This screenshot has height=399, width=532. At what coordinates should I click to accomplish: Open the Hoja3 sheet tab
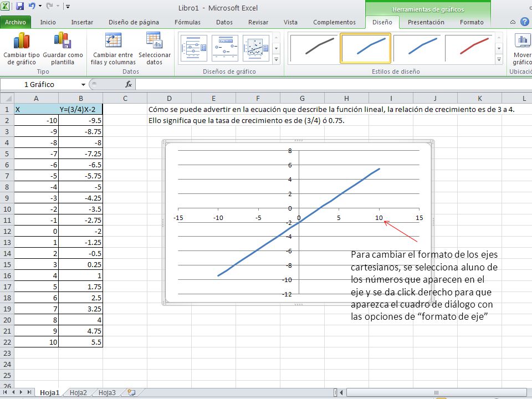pos(107,392)
